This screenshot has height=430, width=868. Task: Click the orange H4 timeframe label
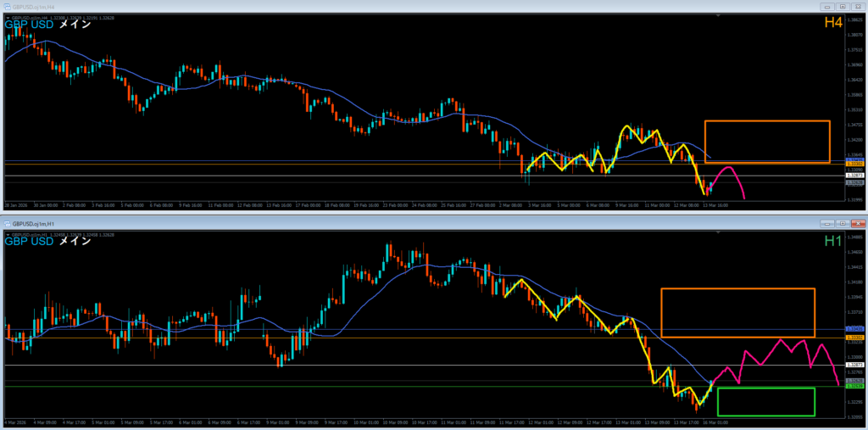pyautogui.click(x=832, y=23)
